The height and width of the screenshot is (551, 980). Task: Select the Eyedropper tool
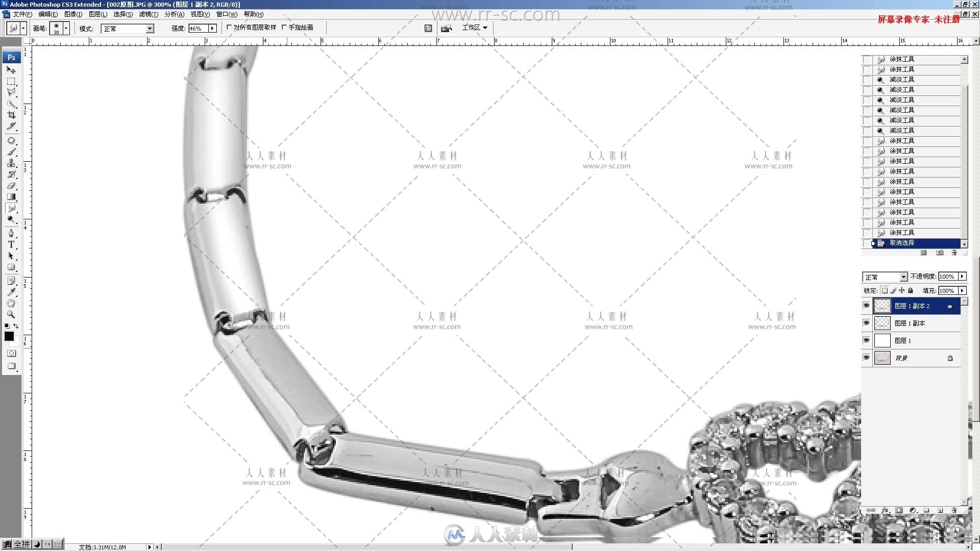(x=11, y=292)
